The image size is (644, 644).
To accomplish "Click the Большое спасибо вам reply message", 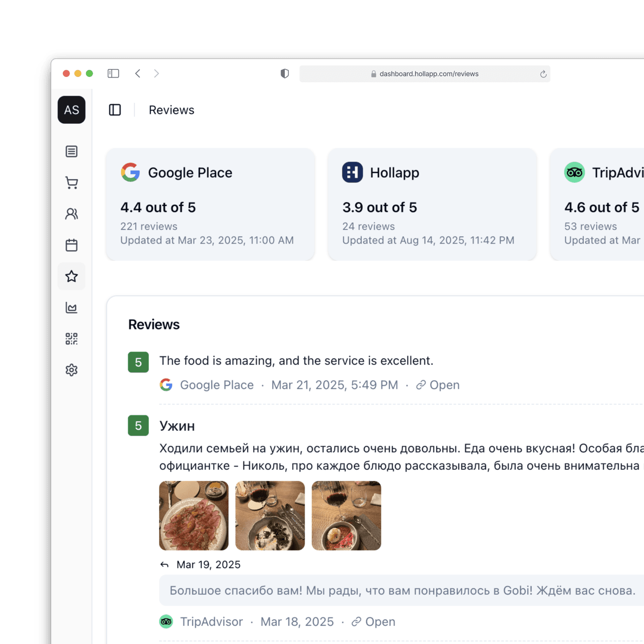I will 403,591.
